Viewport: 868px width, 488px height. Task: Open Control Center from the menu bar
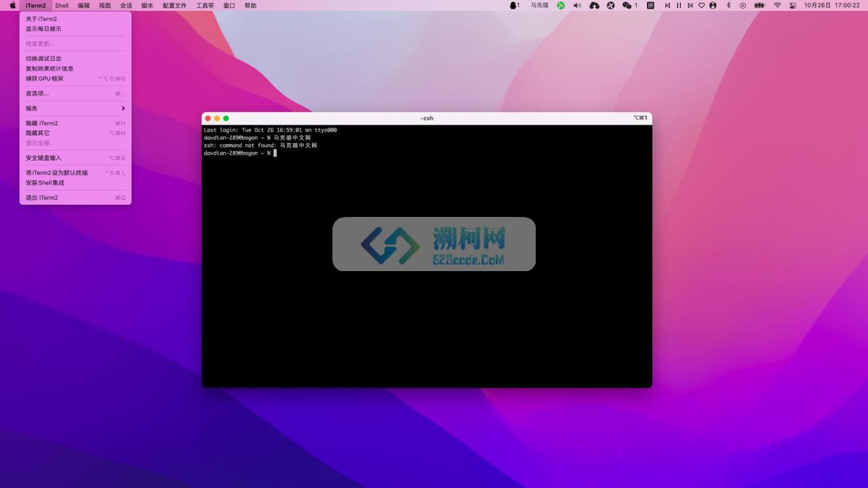(x=793, y=5)
